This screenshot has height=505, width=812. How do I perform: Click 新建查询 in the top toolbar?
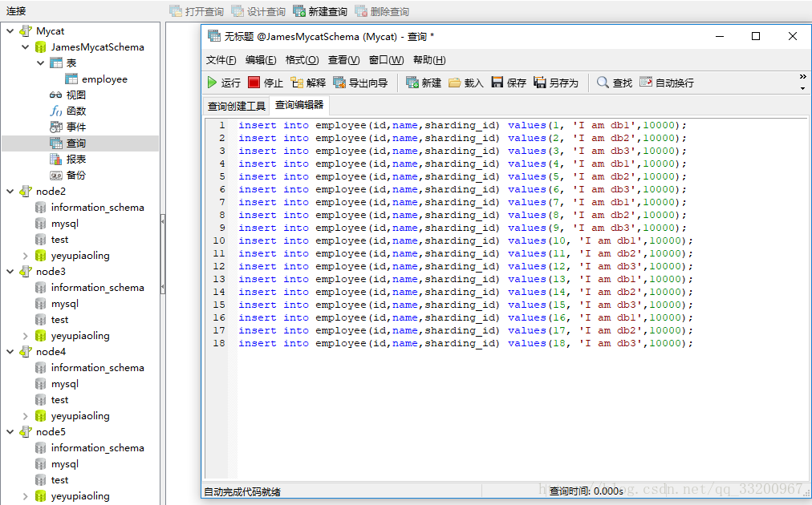(x=320, y=11)
